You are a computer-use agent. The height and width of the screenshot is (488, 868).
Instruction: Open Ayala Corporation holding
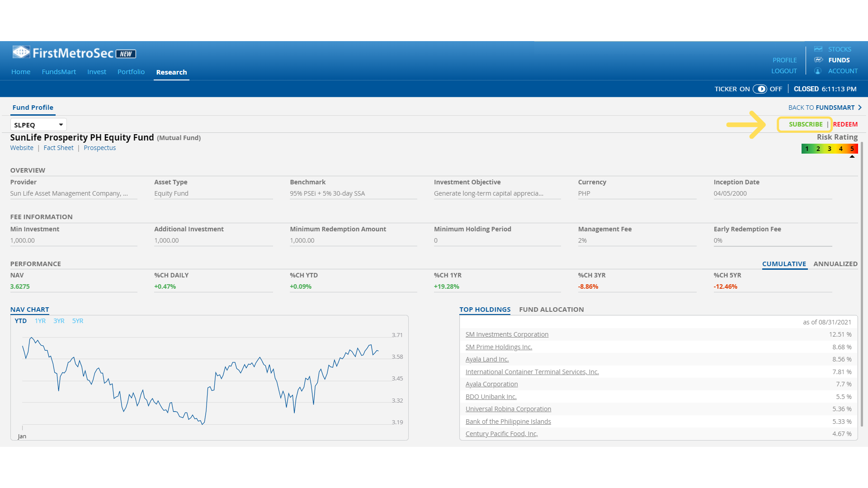point(491,384)
